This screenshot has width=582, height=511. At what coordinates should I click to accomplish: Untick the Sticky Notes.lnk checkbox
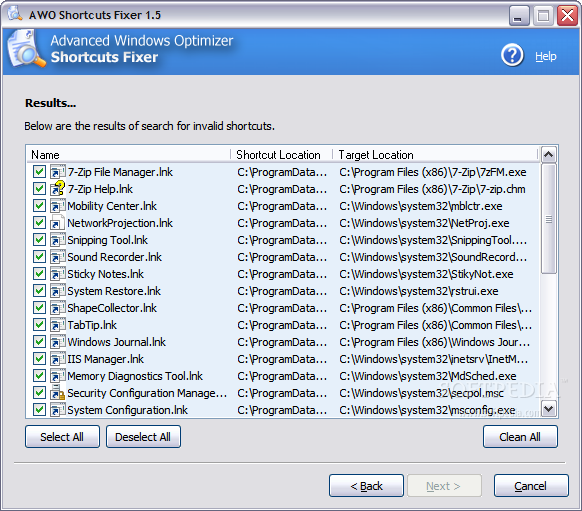tap(39, 274)
